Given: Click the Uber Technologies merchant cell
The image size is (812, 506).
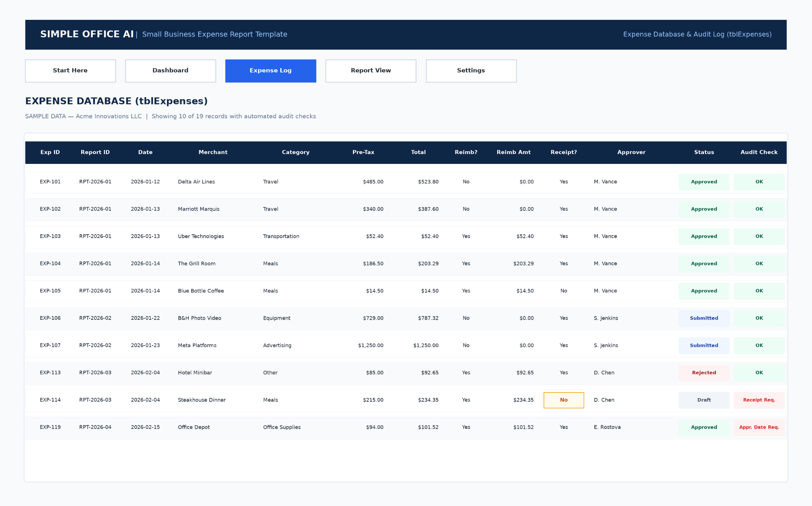Looking at the screenshot, I should pyautogui.click(x=201, y=237).
